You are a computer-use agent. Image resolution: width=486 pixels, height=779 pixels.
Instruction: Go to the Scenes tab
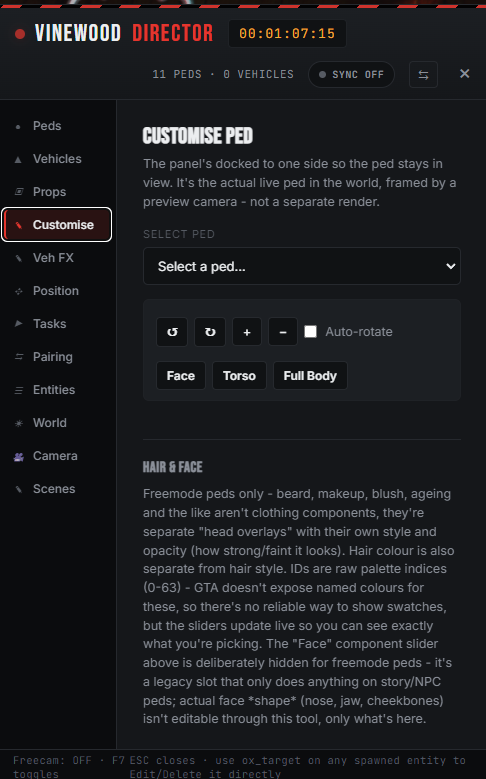56,489
